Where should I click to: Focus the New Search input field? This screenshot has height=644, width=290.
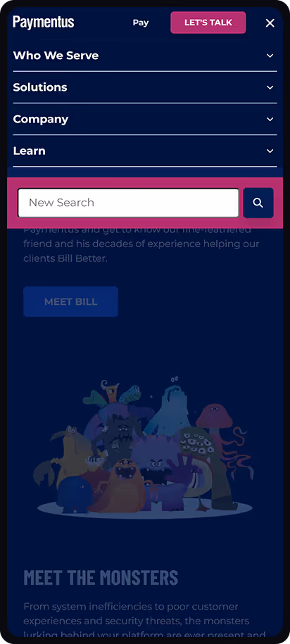point(128,203)
